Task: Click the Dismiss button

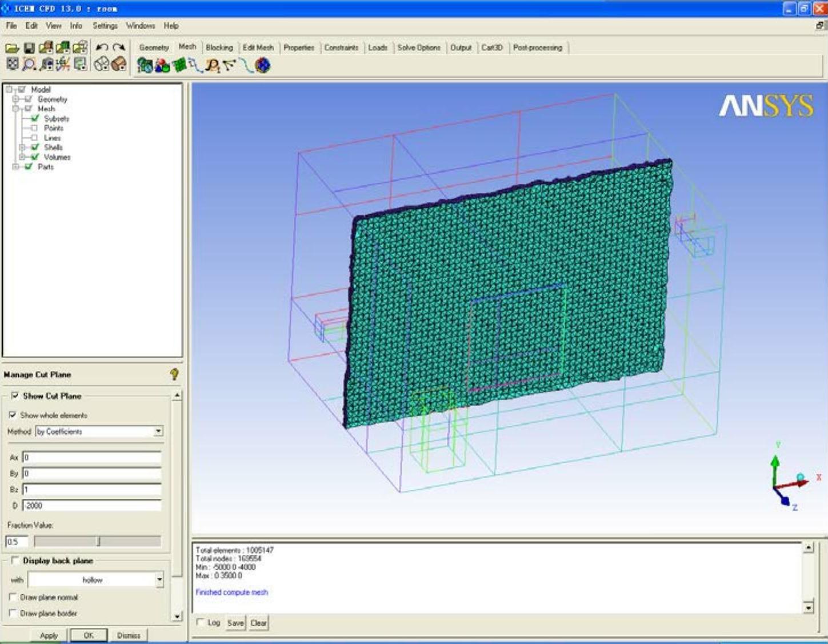Action: point(129,635)
